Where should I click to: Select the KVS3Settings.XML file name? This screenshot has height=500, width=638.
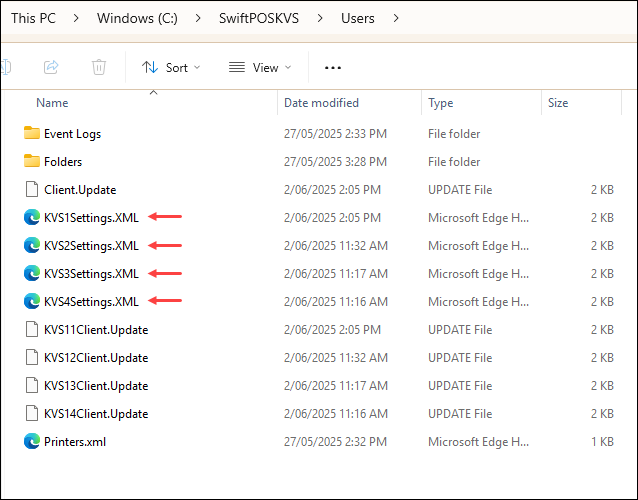[91, 274]
